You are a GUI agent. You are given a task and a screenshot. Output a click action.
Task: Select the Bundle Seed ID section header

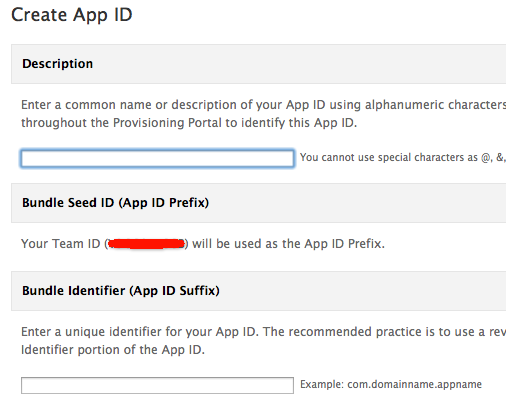click(259, 203)
